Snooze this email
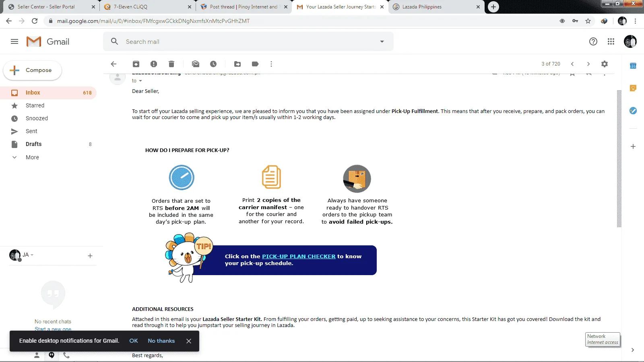Image resolution: width=644 pixels, height=362 pixels. (213, 64)
